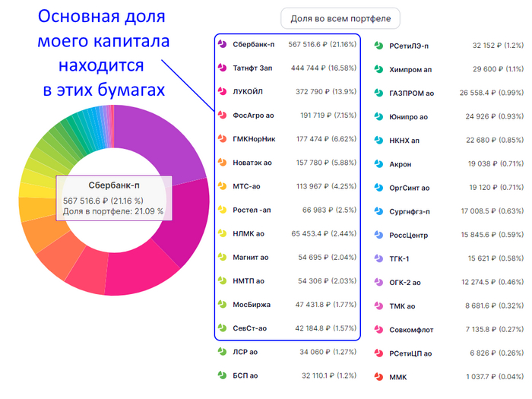Click the value '42 184.8 ₽ (1.57%)'

(326, 328)
